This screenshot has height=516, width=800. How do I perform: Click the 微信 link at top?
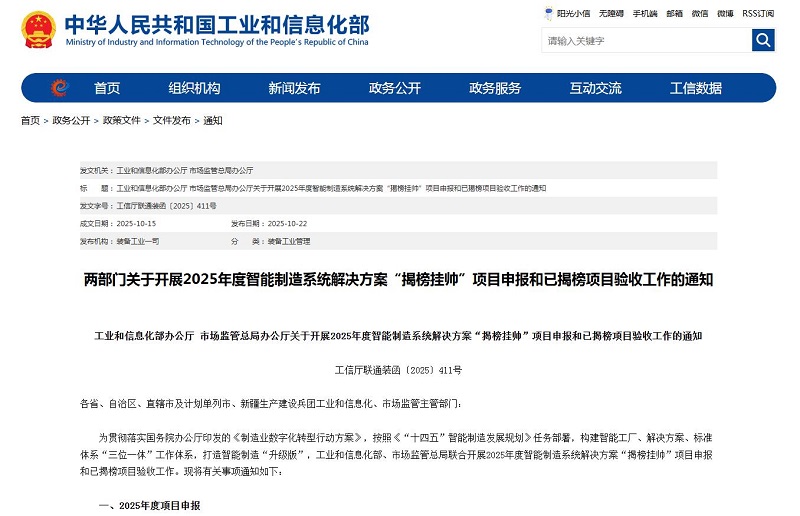pos(700,14)
